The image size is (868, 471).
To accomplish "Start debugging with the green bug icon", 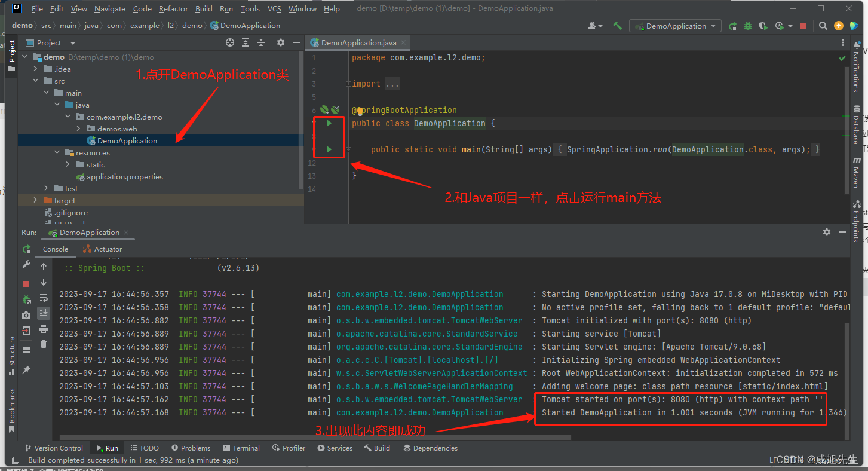I will click(748, 26).
